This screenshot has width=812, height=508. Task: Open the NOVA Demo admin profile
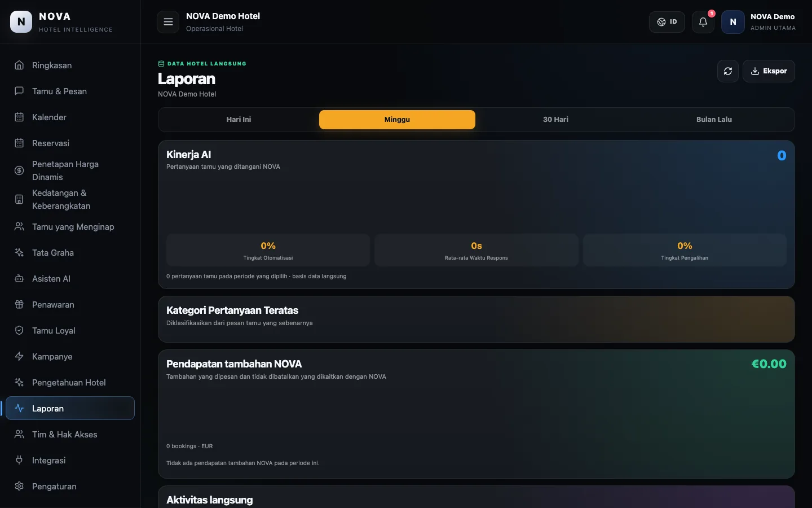coord(759,22)
